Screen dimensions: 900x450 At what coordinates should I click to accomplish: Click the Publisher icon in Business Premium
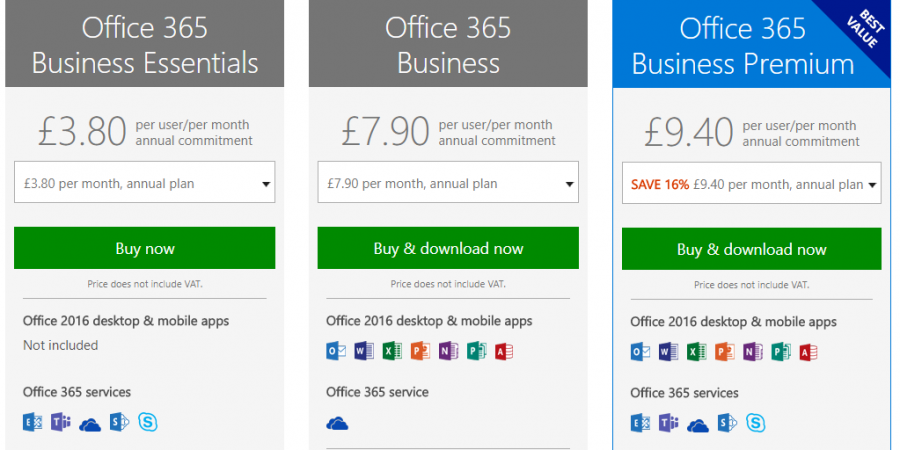[x=780, y=352]
